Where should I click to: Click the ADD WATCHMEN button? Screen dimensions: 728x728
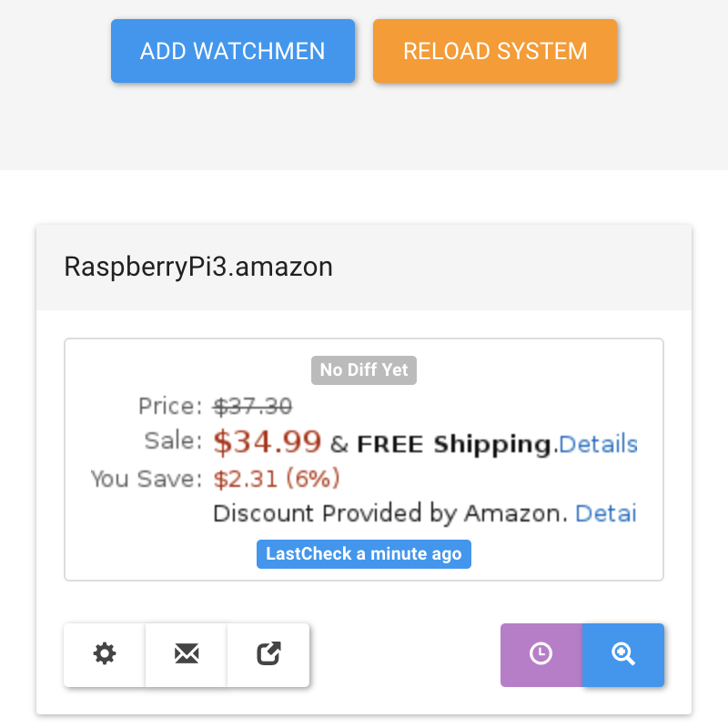(232, 51)
